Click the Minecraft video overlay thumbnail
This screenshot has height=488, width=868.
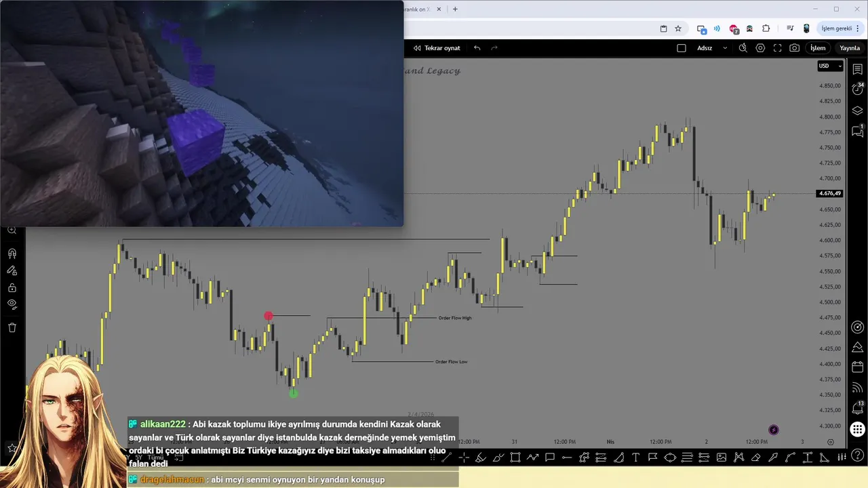(x=201, y=113)
